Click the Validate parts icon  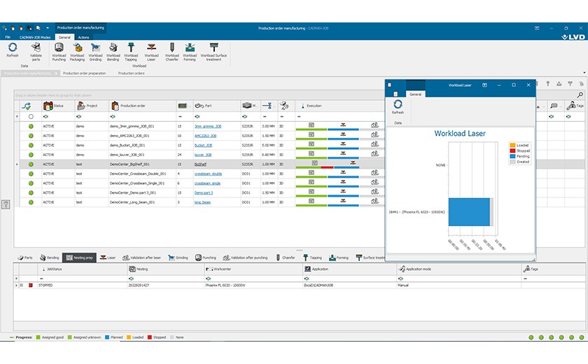[x=36, y=47]
